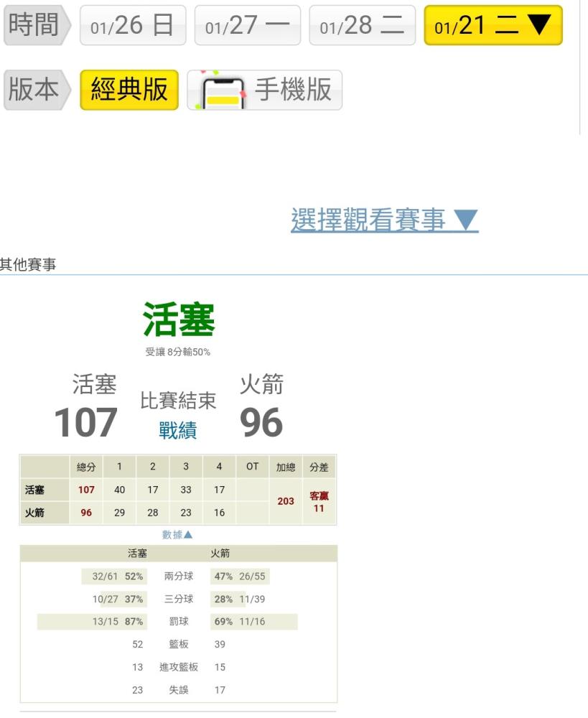Viewport: 588px width, 718px height.
Task: Click 火箭 fourth quarter score 16
Action: pyautogui.click(x=220, y=513)
